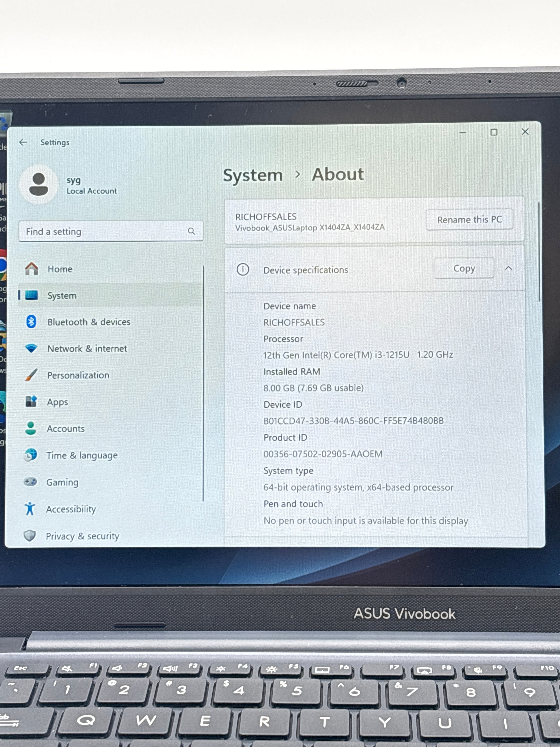Minimize the Settings window
This screenshot has width=560, height=747.
(x=463, y=133)
